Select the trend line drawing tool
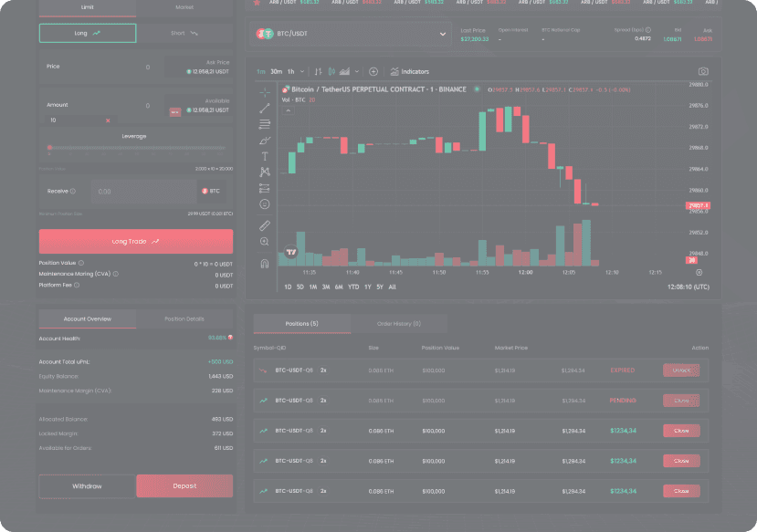Image resolution: width=757 pixels, height=532 pixels. tap(265, 108)
